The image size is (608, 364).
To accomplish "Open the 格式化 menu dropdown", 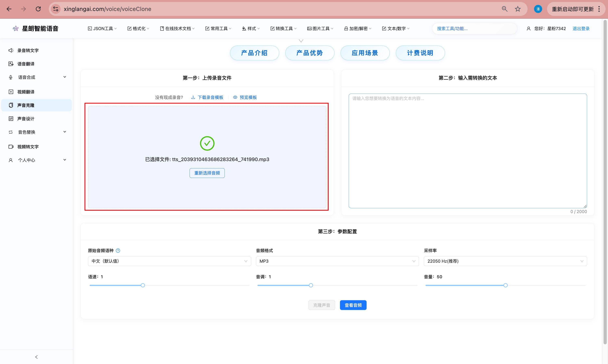I will [138, 29].
